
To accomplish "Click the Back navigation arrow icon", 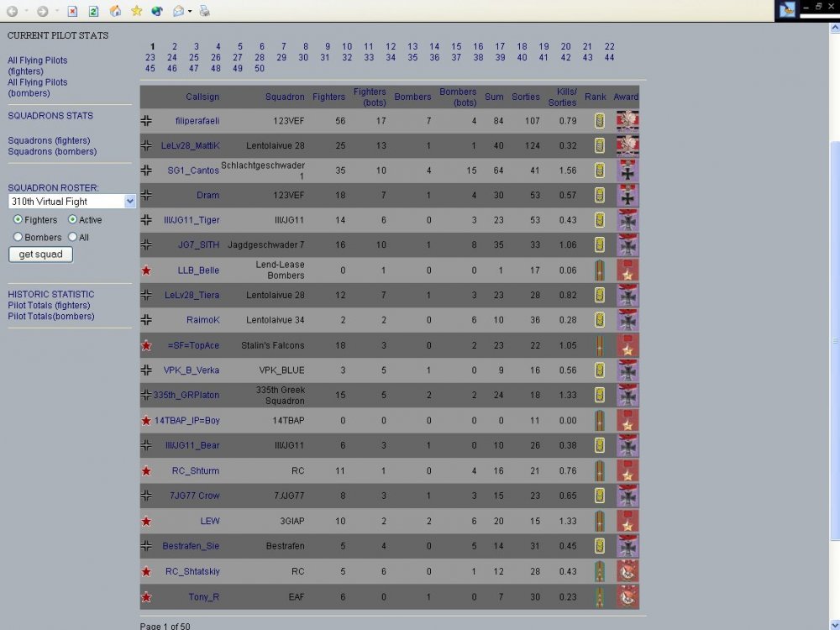I will point(12,10).
